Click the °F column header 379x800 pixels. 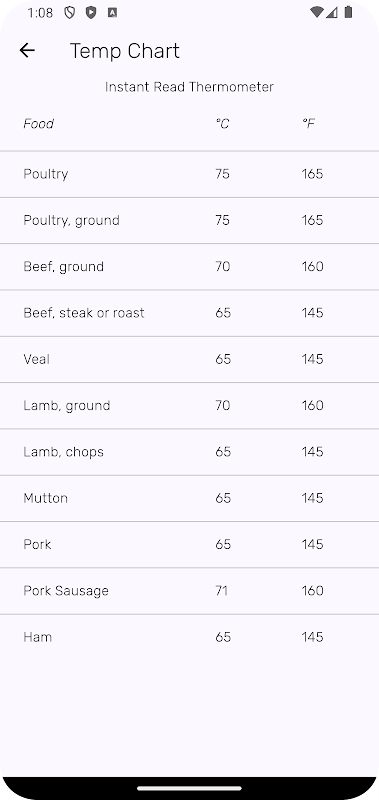click(308, 123)
